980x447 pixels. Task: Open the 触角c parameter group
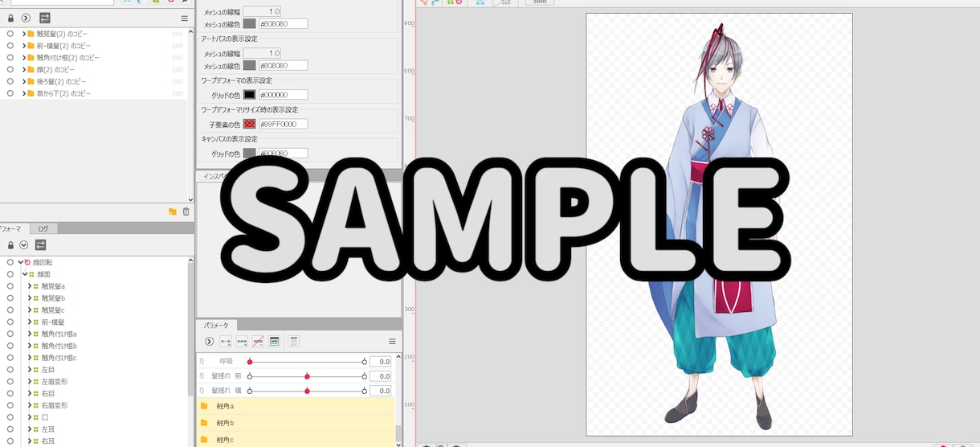296,439
